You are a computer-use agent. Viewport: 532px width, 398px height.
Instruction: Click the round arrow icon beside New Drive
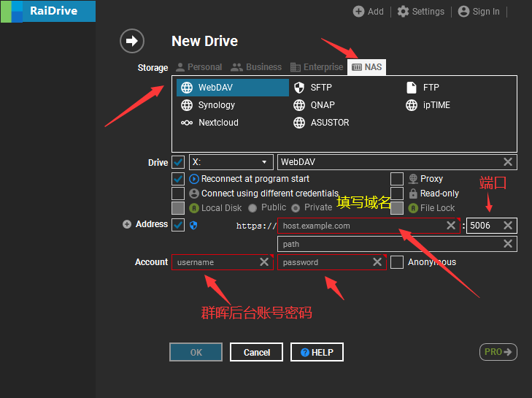click(132, 41)
